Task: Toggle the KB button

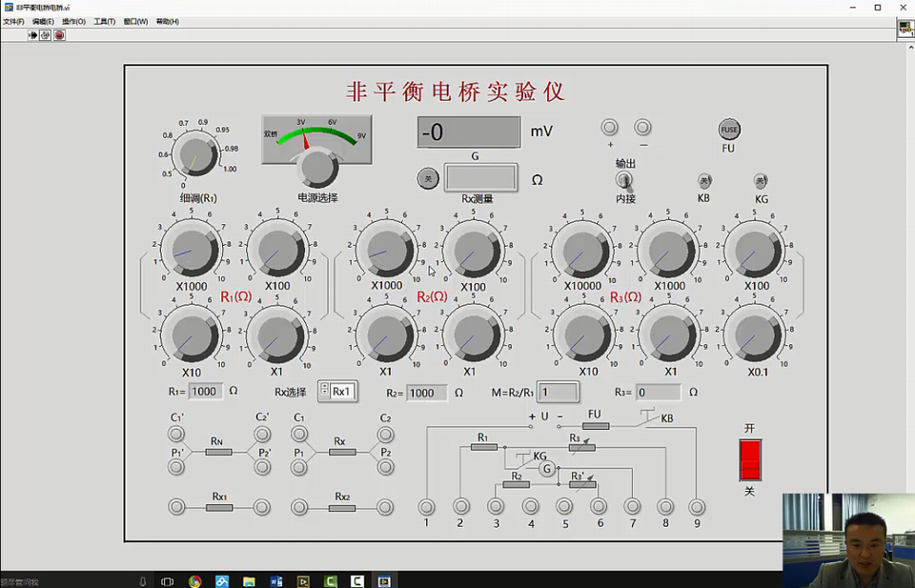Action: tap(703, 181)
